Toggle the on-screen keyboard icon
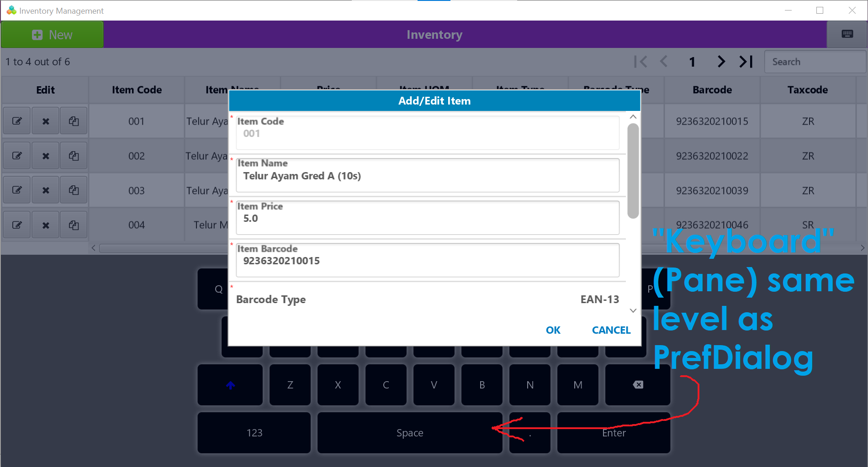The image size is (868, 467). (x=847, y=34)
